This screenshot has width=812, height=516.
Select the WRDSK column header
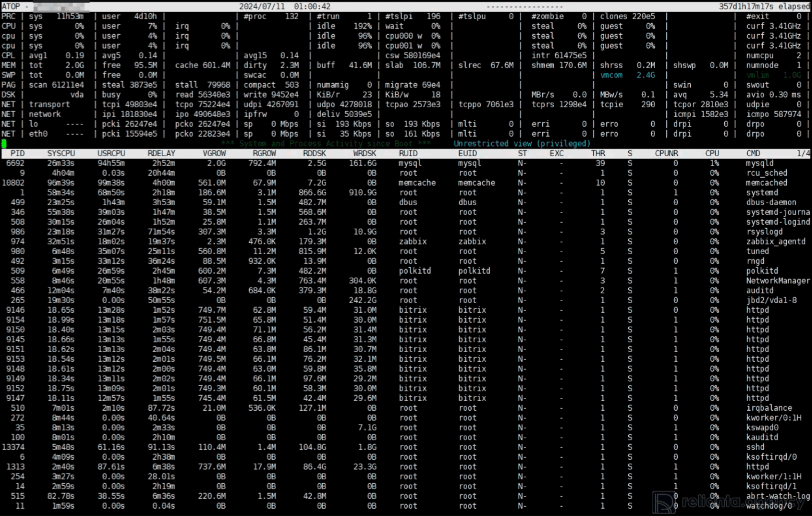[x=364, y=153]
